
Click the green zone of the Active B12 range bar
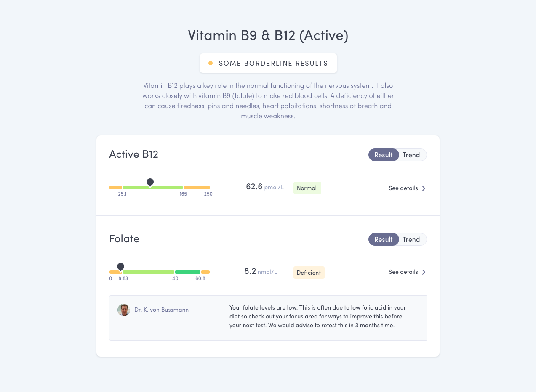(x=152, y=188)
